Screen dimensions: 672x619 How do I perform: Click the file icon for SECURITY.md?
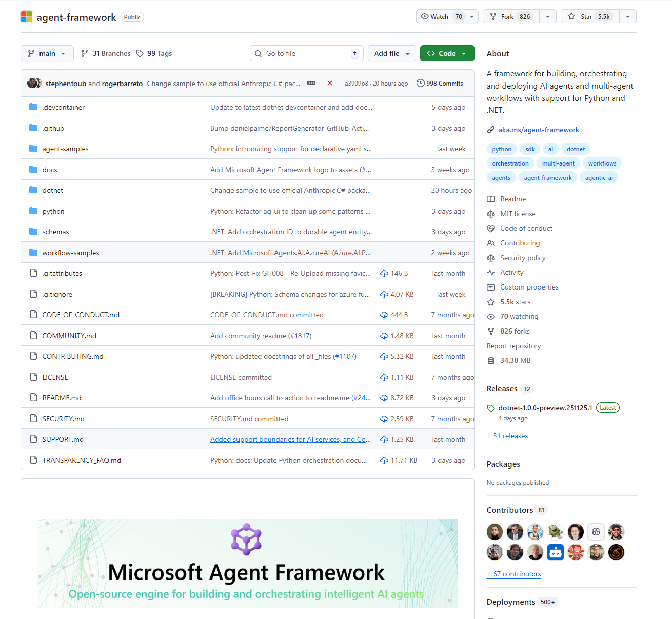point(33,419)
